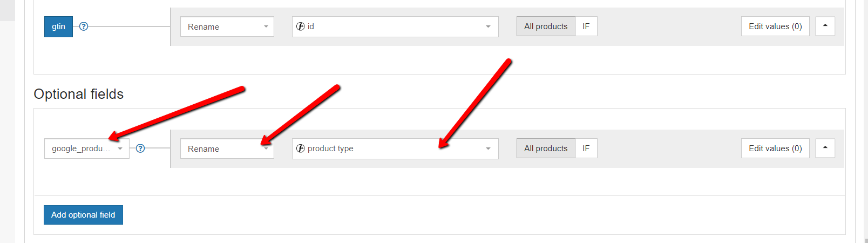Switch to IF condition in gtin row
Screen dimensions: 868x243
586,26
